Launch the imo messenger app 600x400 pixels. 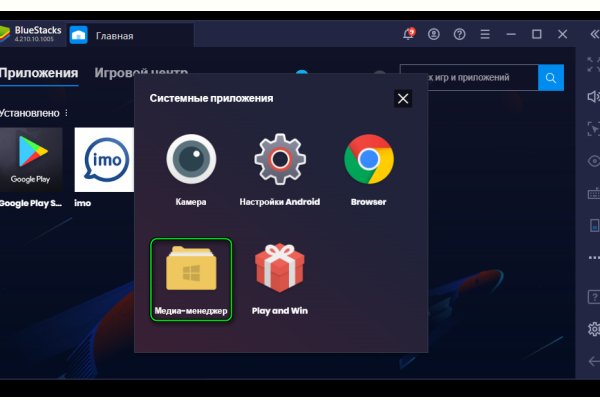[x=104, y=160]
